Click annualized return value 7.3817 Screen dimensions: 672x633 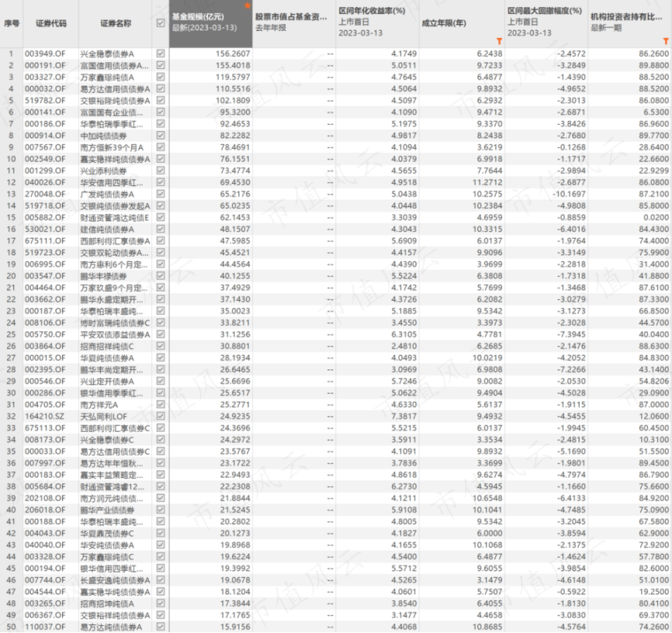404,416
